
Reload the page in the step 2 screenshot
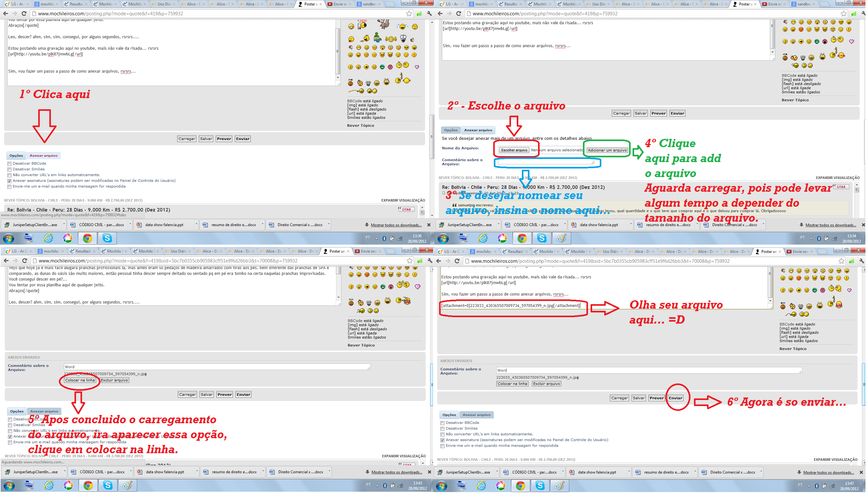459,14
